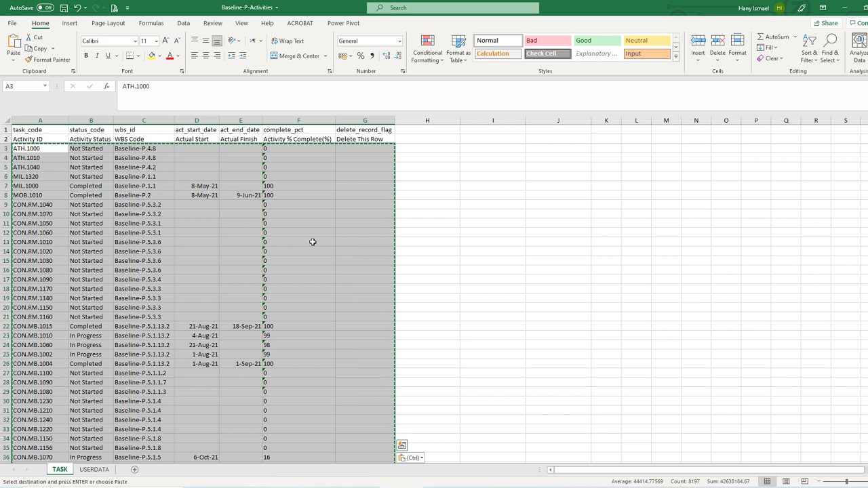868x488 pixels.
Task: Click the Save icon in title bar
Action: 64,7
